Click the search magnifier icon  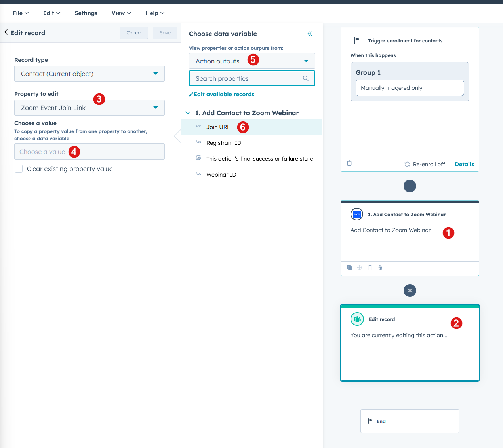tap(306, 78)
